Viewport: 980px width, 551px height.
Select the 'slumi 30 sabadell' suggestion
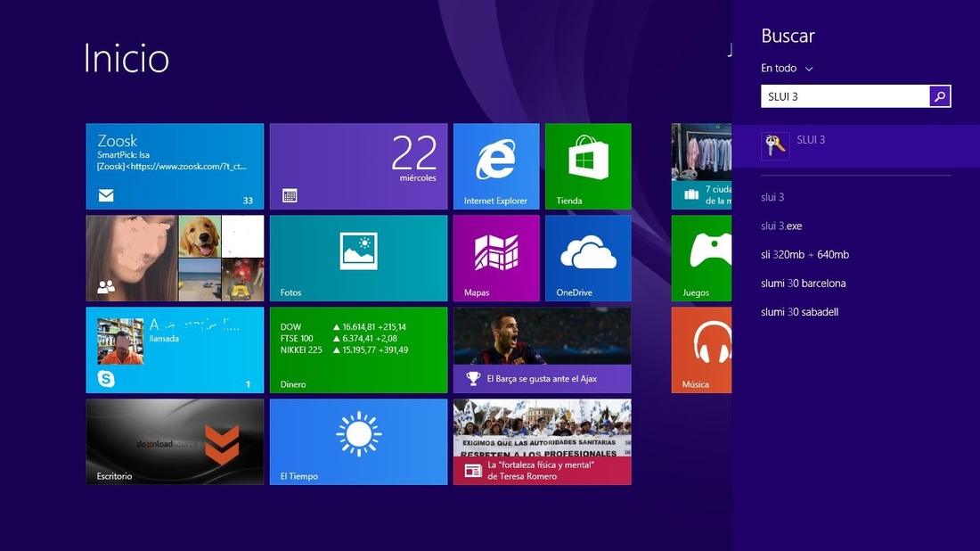(x=799, y=312)
